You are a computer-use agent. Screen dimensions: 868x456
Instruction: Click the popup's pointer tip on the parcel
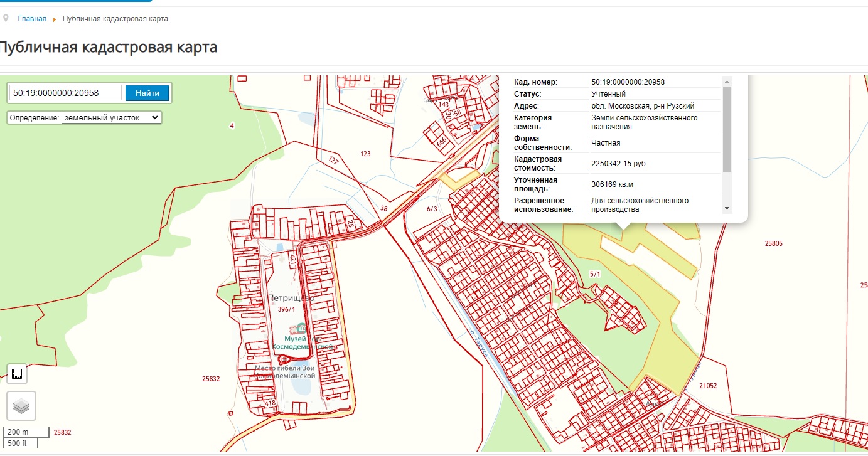[x=623, y=229]
